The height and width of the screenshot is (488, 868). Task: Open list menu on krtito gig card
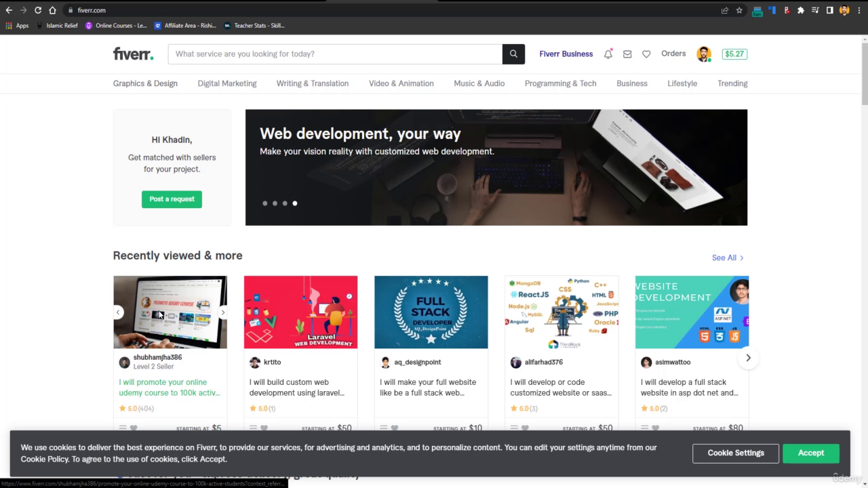(x=253, y=428)
